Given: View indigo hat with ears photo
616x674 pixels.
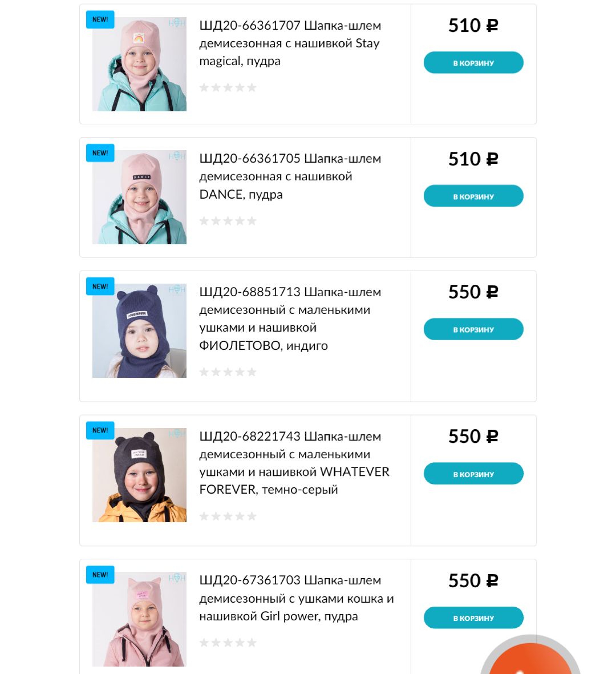Looking at the screenshot, I should (x=139, y=330).
